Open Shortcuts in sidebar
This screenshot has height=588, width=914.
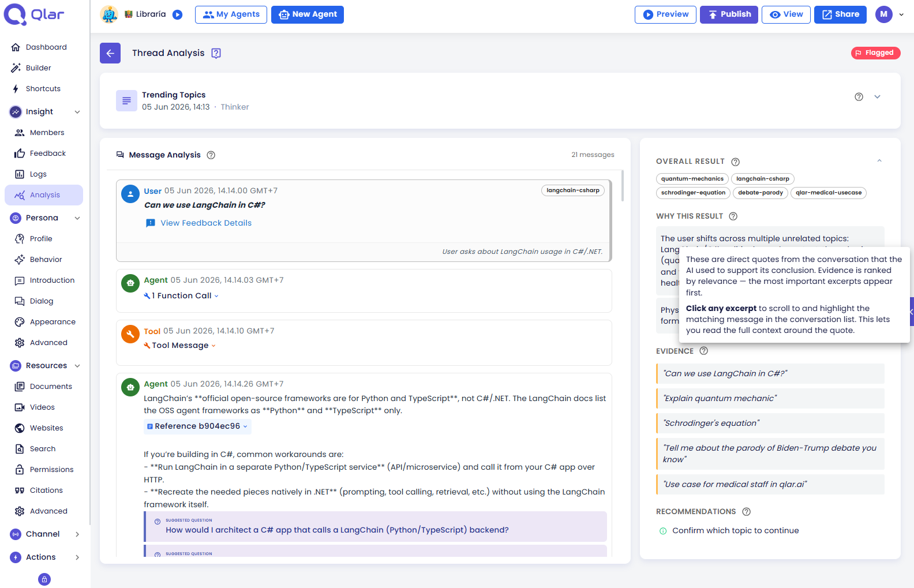pos(44,89)
